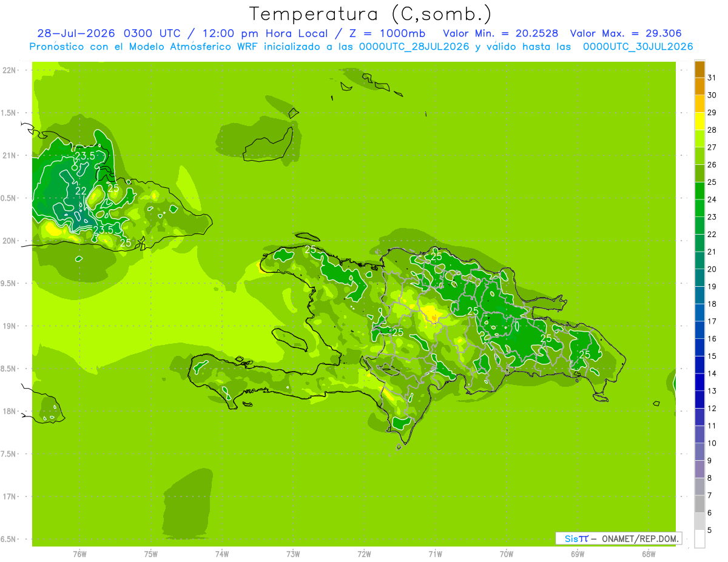Click the 22N latitude axis label

[9, 70]
